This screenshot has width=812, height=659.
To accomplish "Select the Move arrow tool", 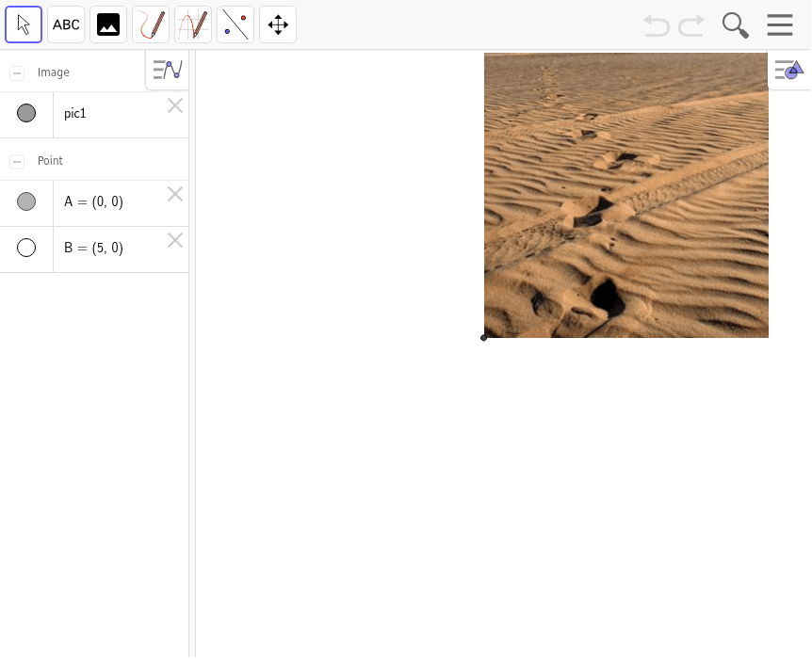I will (24, 24).
